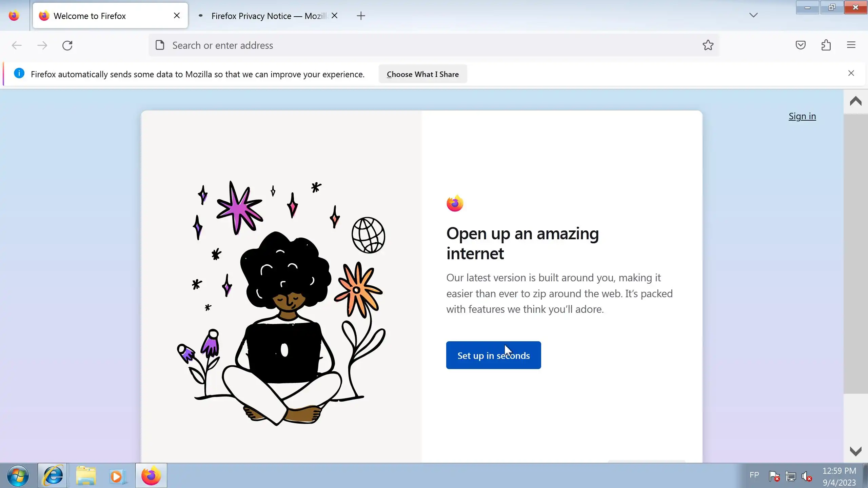Bookmark this page with the star icon
The width and height of the screenshot is (868, 488).
708,45
